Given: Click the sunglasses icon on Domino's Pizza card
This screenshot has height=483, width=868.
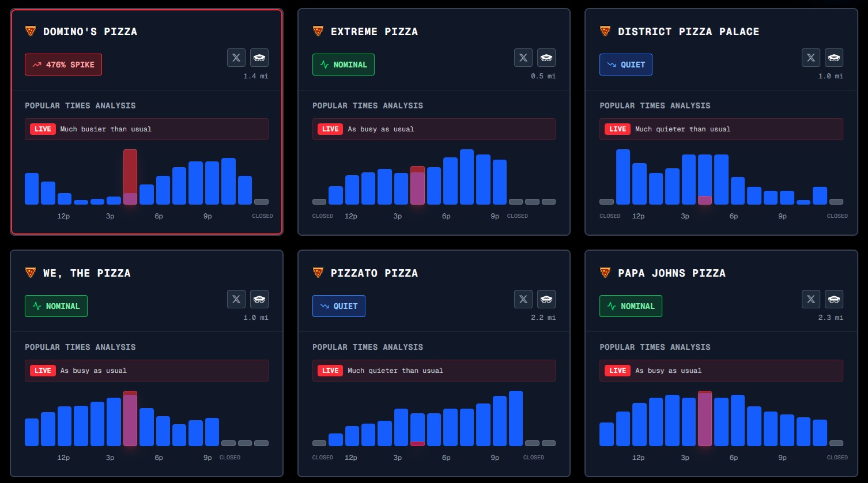Looking at the screenshot, I should click(x=259, y=58).
